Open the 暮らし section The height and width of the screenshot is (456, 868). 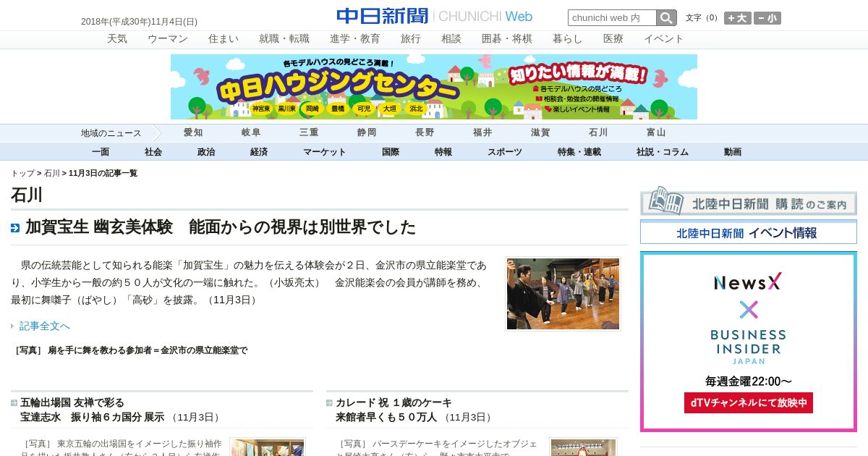[568, 39]
